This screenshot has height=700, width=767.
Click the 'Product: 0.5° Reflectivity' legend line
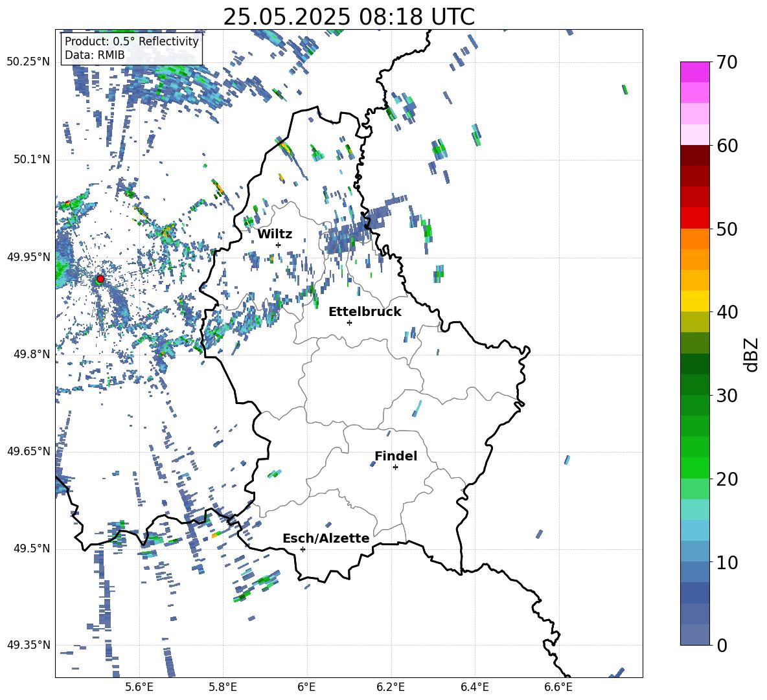(x=132, y=41)
